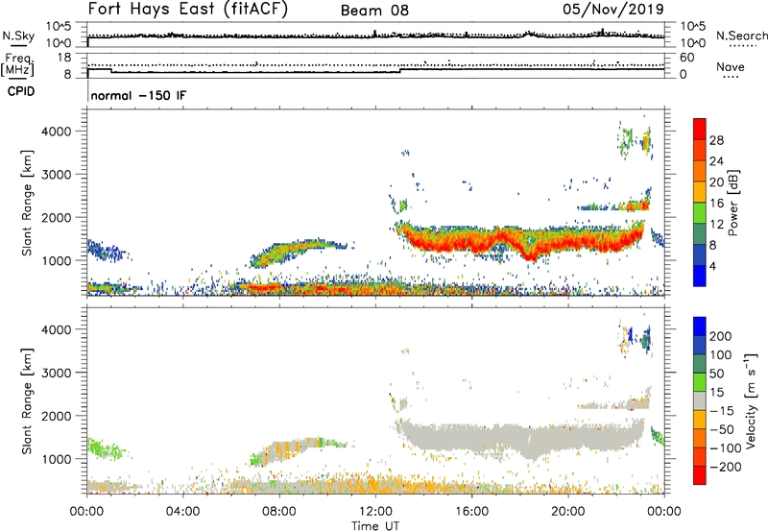The height and width of the screenshot is (532, 768).
Task: Click the '16' power scale value
Action: (x=716, y=204)
